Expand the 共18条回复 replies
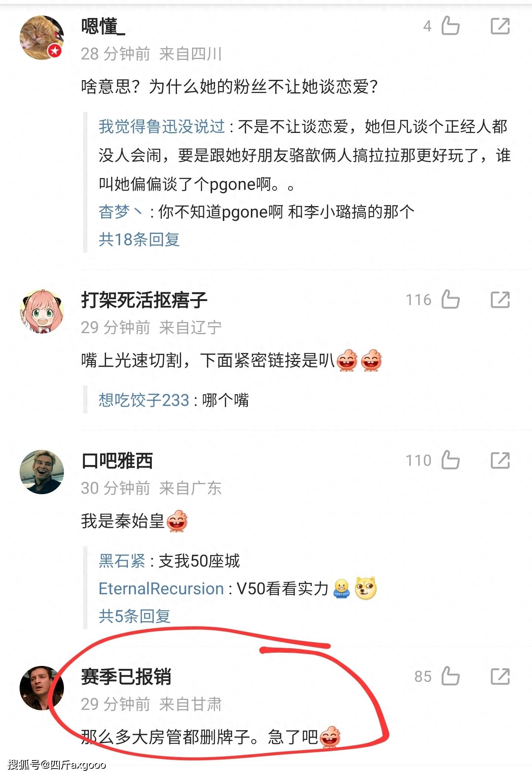This screenshot has width=532, height=776. pyautogui.click(x=139, y=240)
